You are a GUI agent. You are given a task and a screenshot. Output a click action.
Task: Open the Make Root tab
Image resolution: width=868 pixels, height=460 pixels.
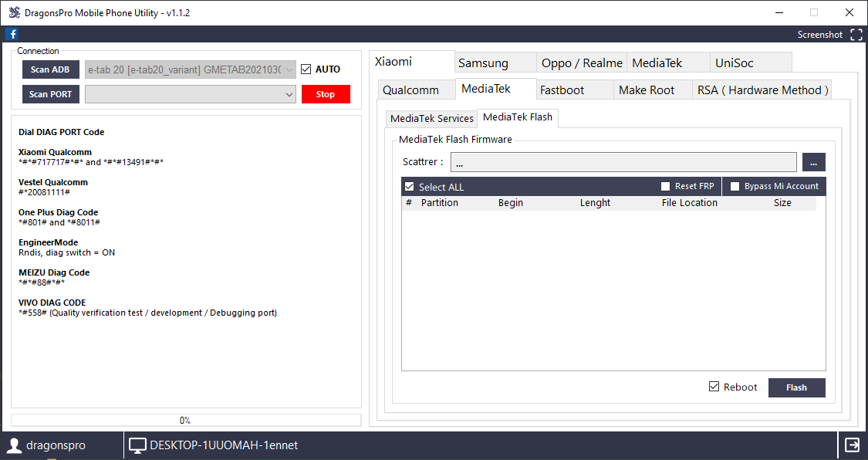654,90
